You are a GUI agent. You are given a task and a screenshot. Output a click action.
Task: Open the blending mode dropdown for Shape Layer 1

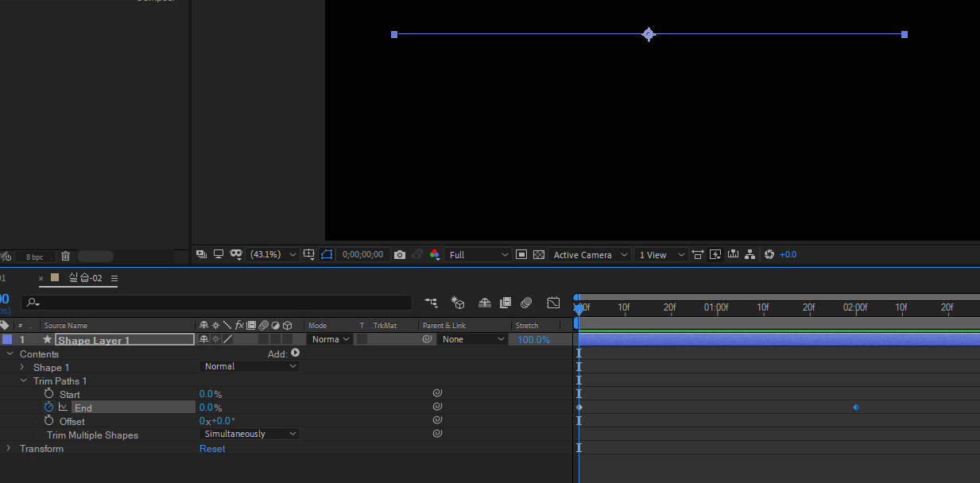pos(330,339)
